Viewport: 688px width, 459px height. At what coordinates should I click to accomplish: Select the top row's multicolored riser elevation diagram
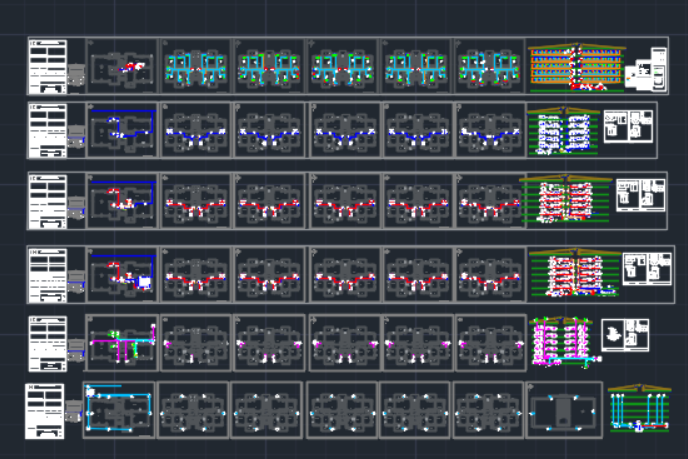574,68
